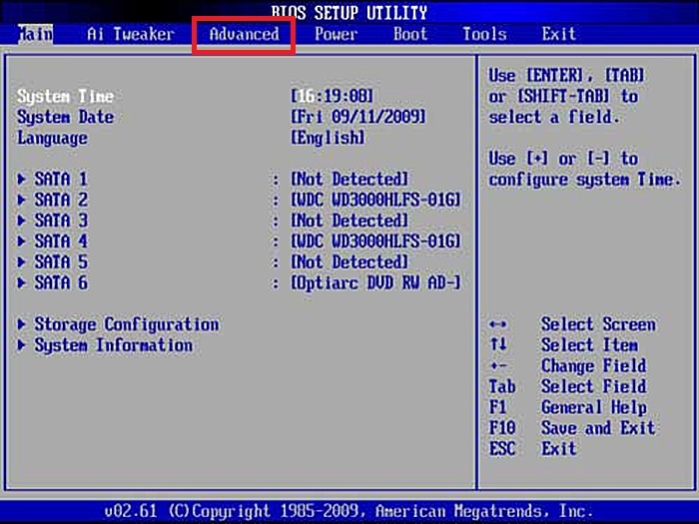Expand the SATA 5 arrow
This screenshot has height=524, width=699.
[x=21, y=262]
